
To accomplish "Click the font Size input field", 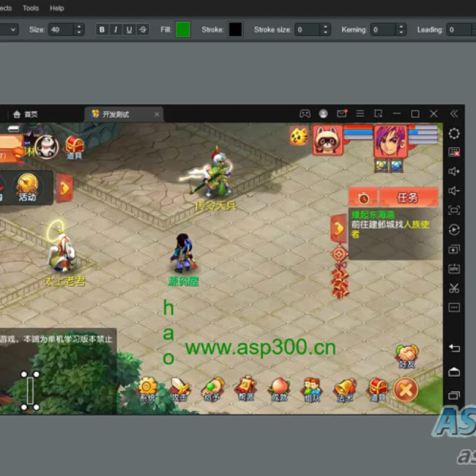I will [x=61, y=30].
